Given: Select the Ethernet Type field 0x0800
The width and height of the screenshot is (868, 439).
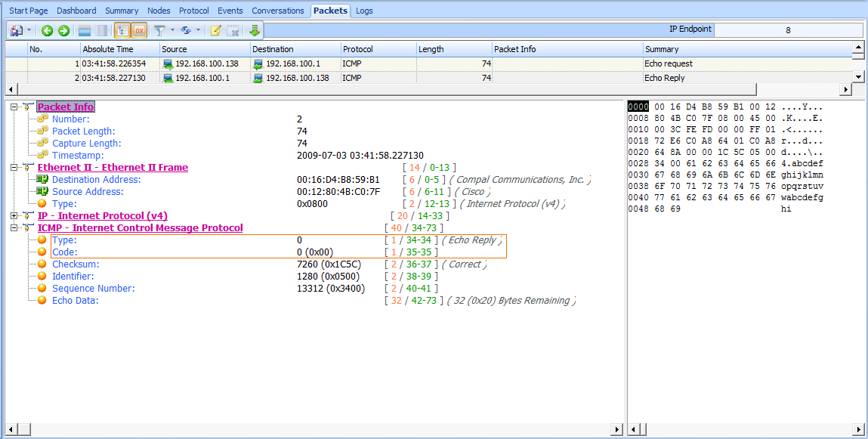Looking at the screenshot, I should coord(64,204).
